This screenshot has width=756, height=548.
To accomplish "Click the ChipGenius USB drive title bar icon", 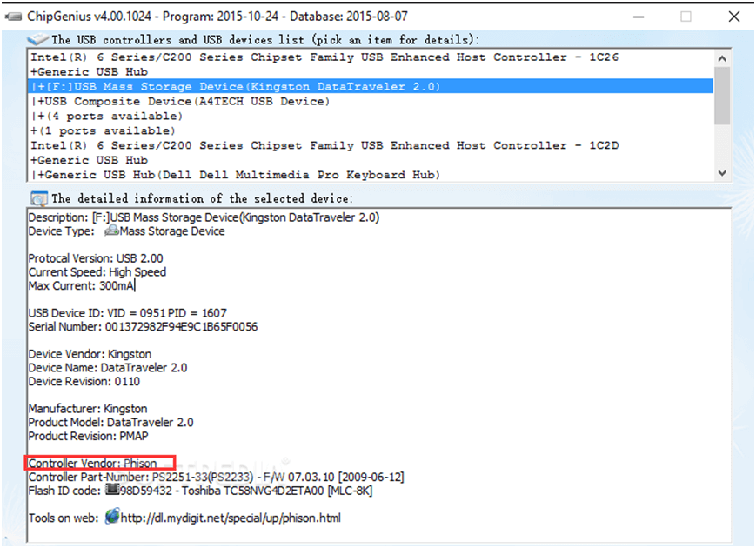I will [13, 17].
